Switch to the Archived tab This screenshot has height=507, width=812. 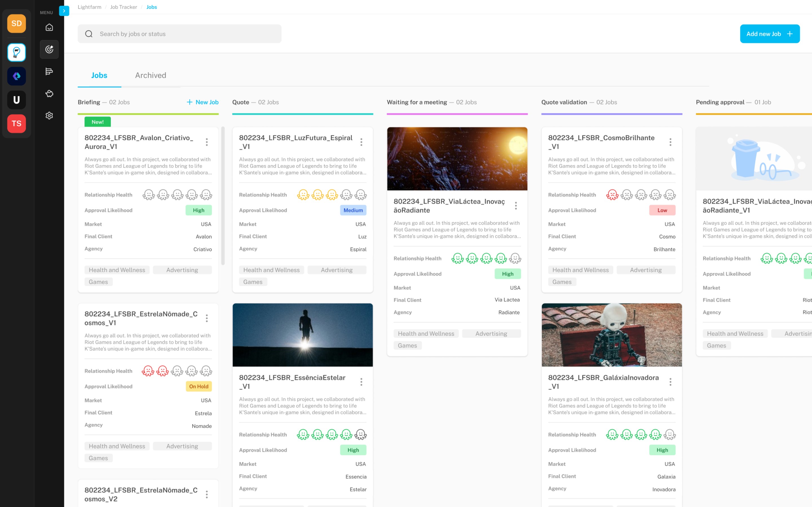pos(151,75)
